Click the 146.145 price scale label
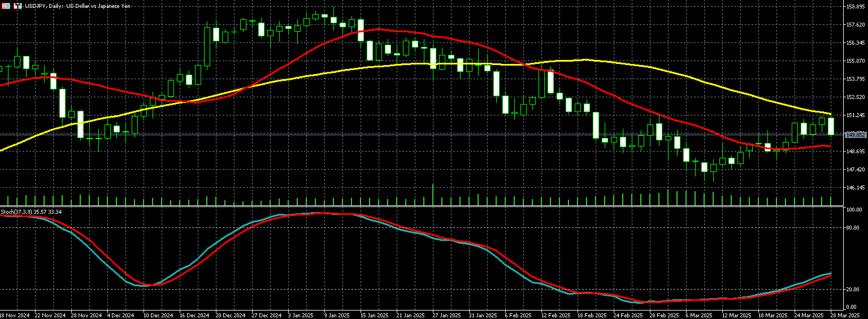Viewport: 868px width, 319px height. click(x=856, y=187)
